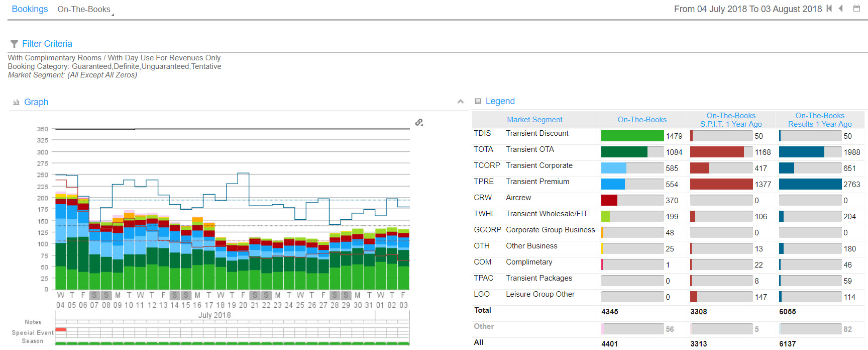Click the red Special Event marker
Viewport: 868px width, 350px height.
61,329
